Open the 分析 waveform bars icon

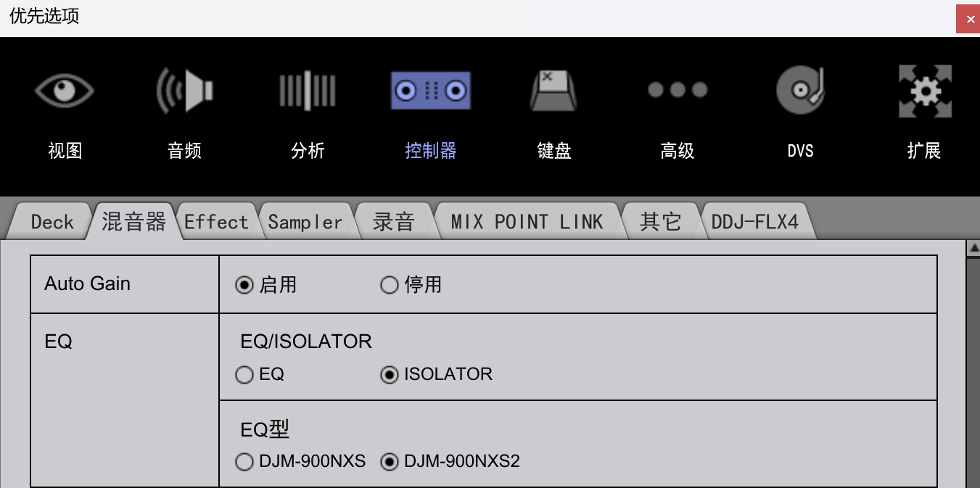pos(308,91)
